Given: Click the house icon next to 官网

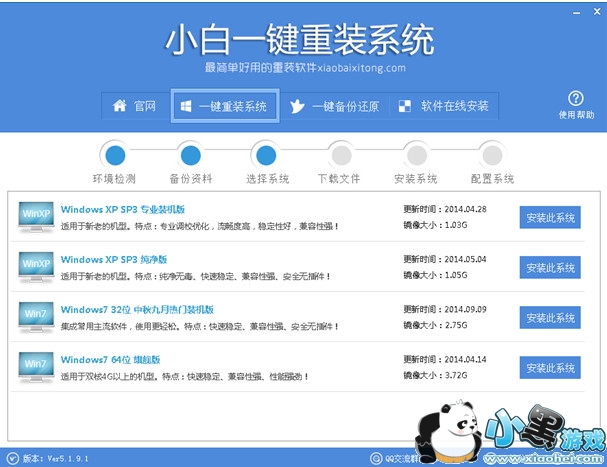Looking at the screenshot, I should tap(120, 105).
